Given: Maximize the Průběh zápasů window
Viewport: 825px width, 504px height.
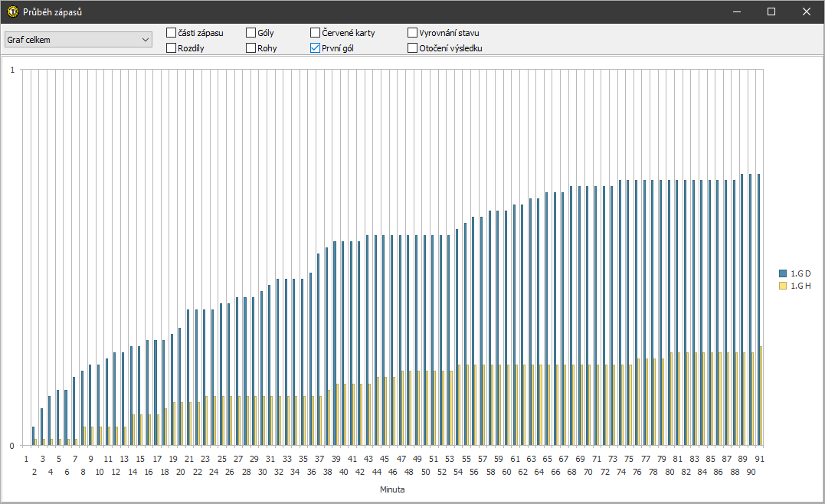Looking at the screenshot, I should tap(771, 11).
